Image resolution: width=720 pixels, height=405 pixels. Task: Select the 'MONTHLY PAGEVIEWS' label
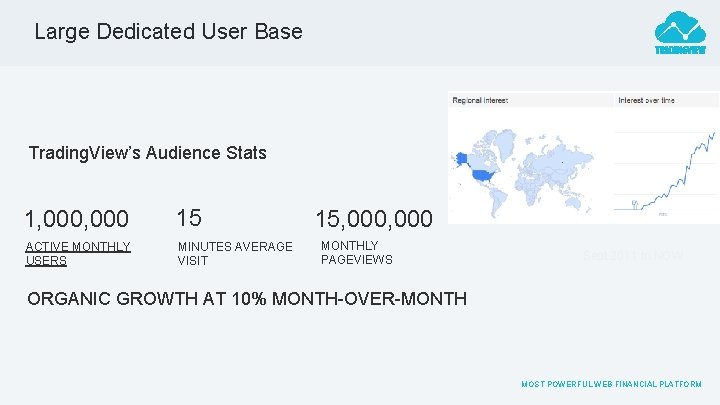coord(357,253)
